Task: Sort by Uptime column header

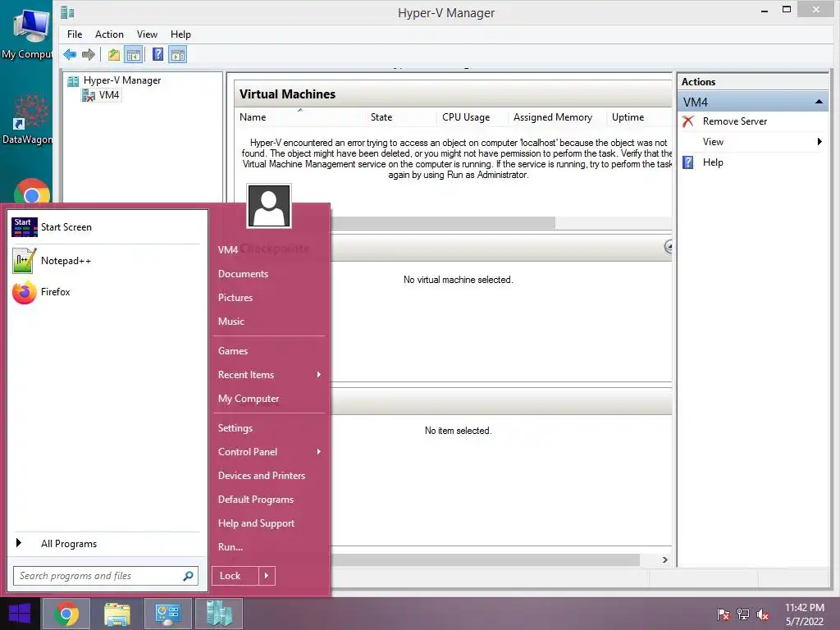Action: coord(638,117)
